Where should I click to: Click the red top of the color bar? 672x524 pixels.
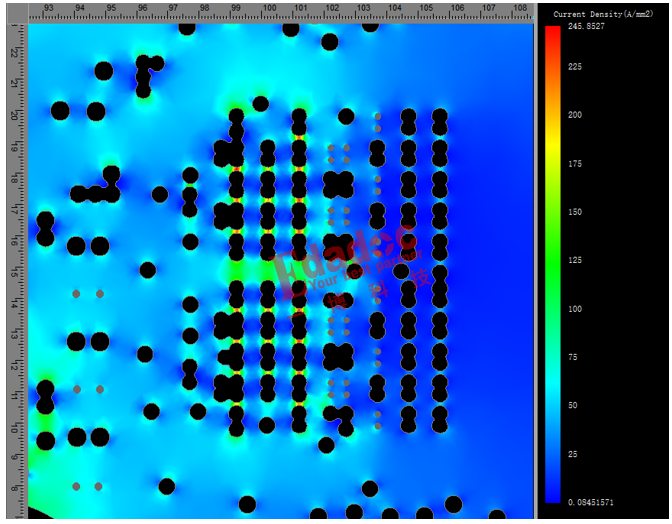click(553, 35)
